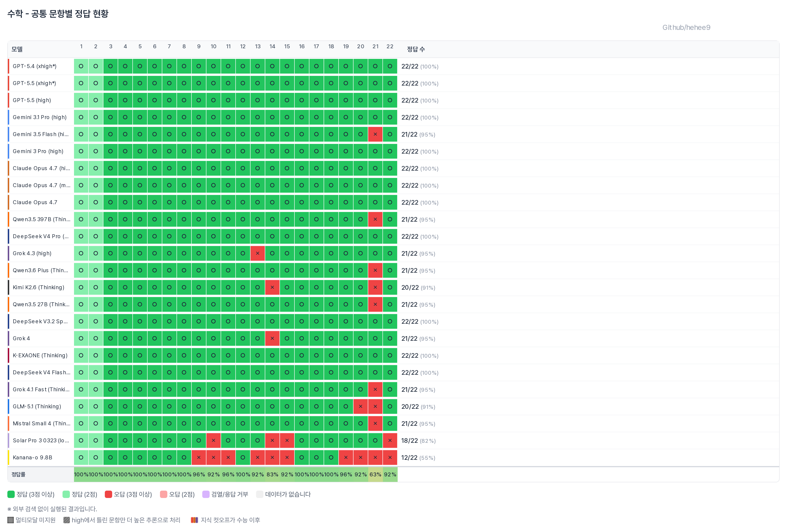
Task: Select the 'GPT-5.5 (high)' model name
Action: [x=32, y=100]
